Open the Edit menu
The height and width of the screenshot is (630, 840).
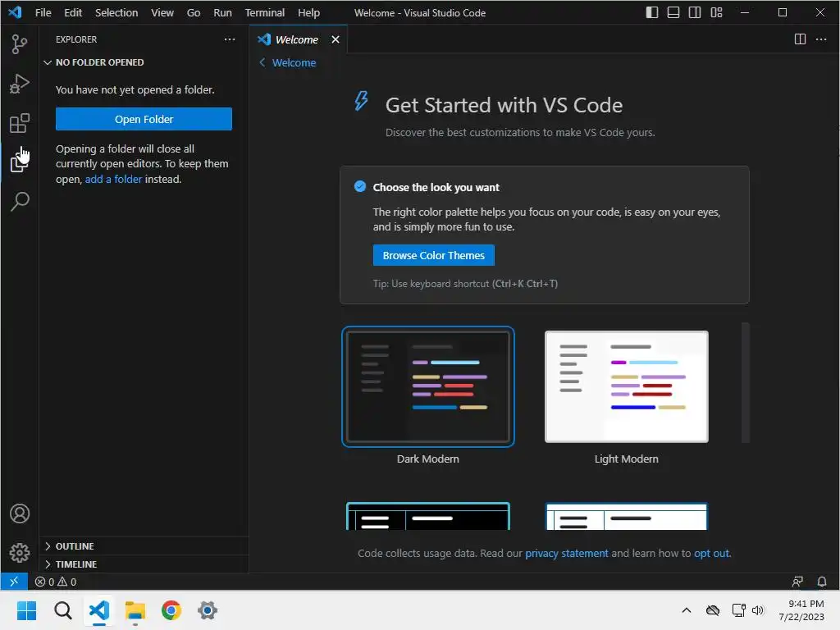click(73, 12)
